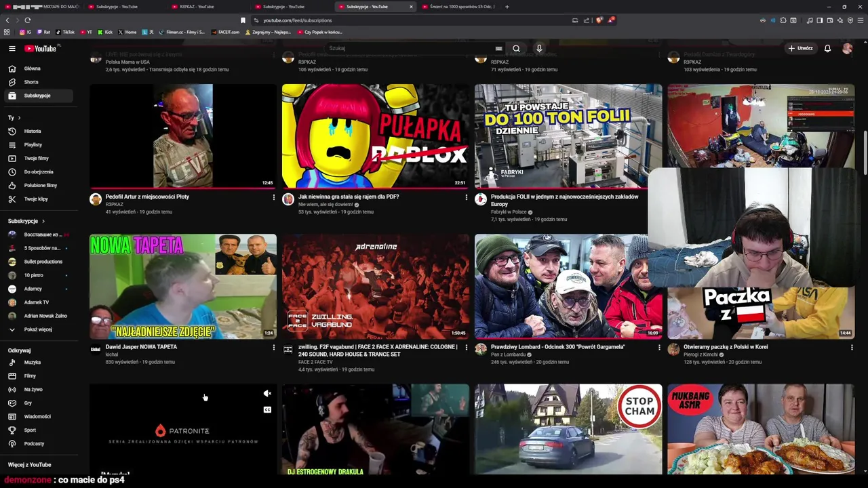The height and width of the screenshot is (488, 868).
Task: Click the YouTube logo
Action: click(41, 48)
